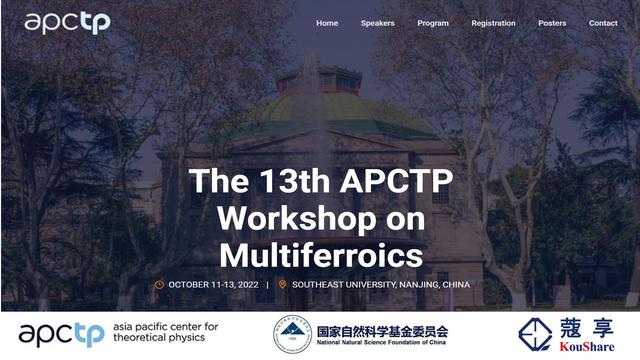Click the orange location pin icon

[282, 284]
